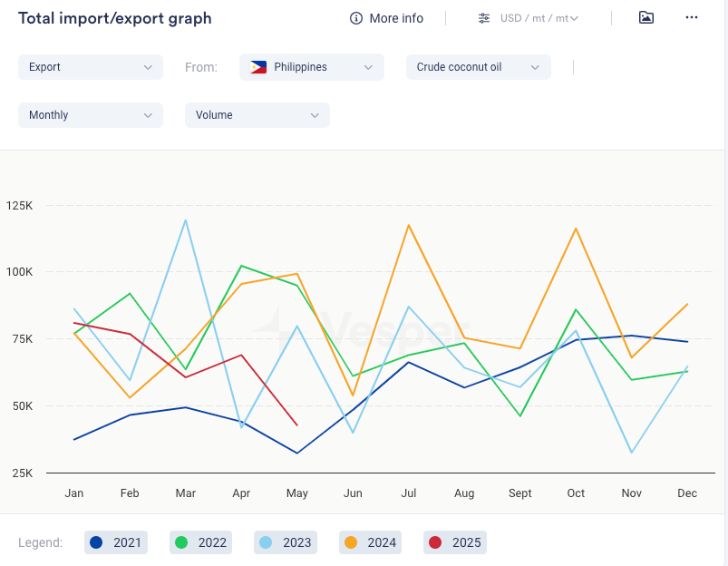Expand the Monthly frequency dropdown
Viewport: 728px width, 566px height.
click(91, 115)
